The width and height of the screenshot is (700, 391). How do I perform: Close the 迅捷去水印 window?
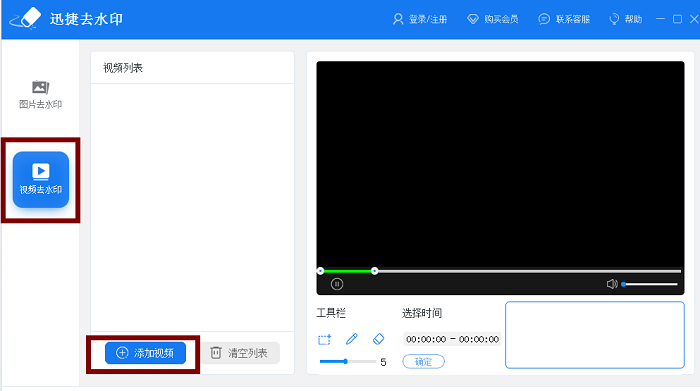[x=694, y=19]
